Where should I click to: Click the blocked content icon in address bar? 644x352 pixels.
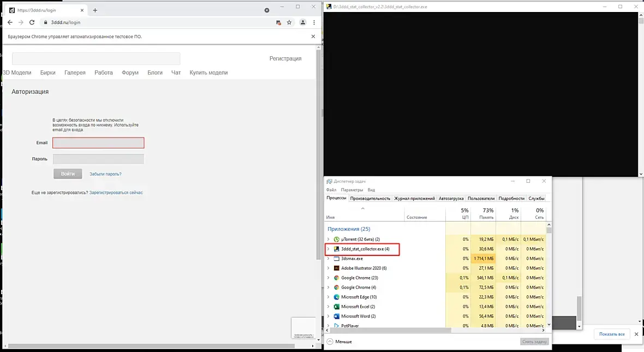coord(278,22)
